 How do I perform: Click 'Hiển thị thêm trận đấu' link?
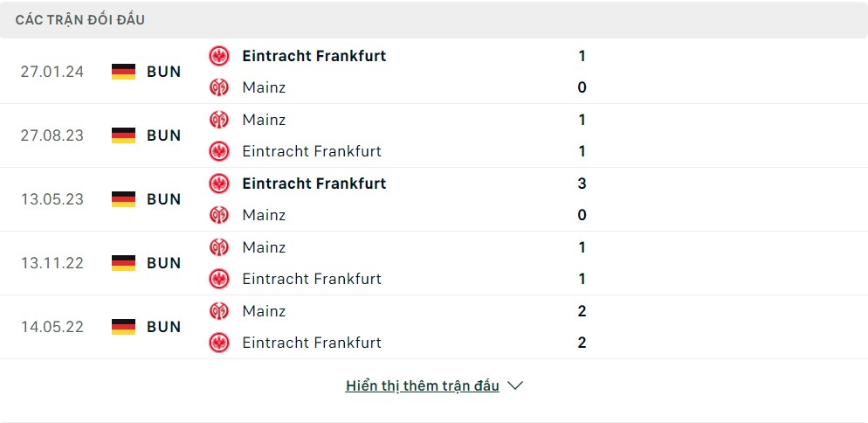[x=422, y=385]
